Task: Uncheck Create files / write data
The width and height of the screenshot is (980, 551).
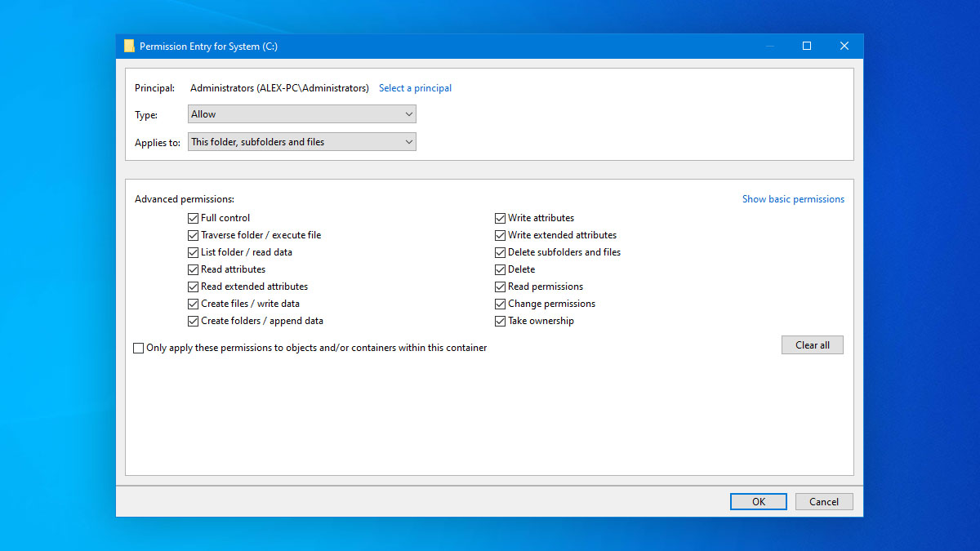Action: point(194,304)
